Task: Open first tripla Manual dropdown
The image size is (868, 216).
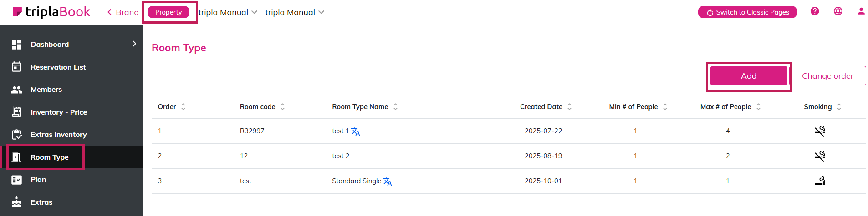Action: point(228,12)
